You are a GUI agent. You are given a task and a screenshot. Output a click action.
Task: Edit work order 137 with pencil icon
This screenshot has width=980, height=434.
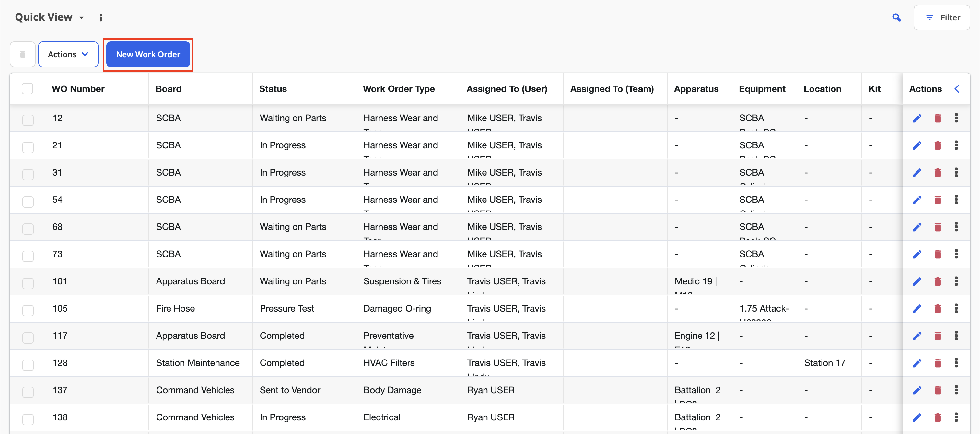point(917,390)
